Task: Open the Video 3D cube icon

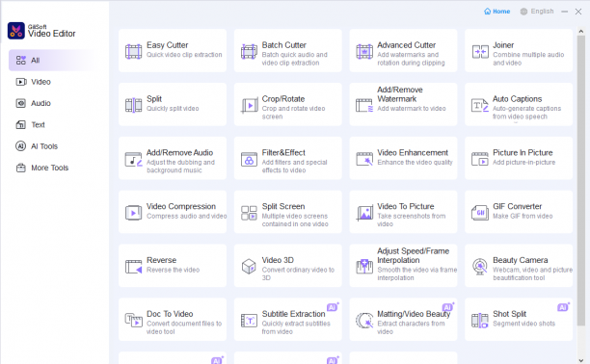Action: click(249, 267)
